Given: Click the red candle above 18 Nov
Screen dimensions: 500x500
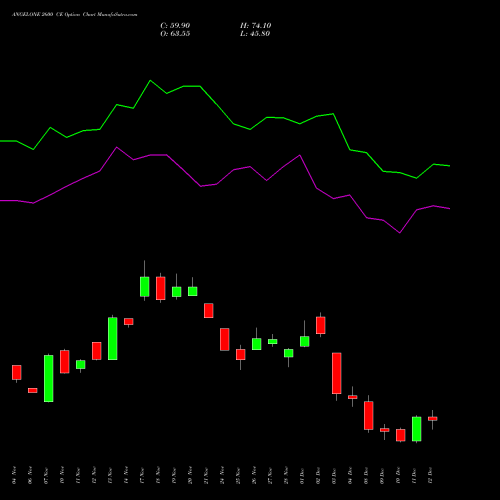Looking at the screenshot, I should (161, 288).
